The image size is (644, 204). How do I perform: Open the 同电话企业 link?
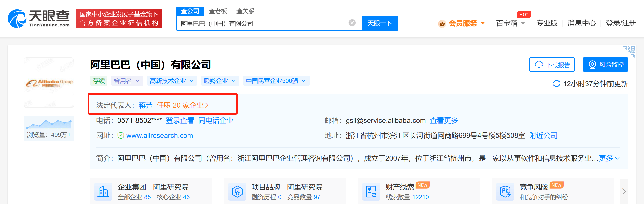point(216,121)
